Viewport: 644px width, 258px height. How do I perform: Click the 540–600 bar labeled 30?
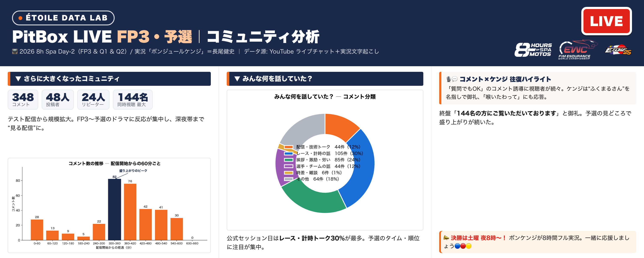tap(177, 229)
